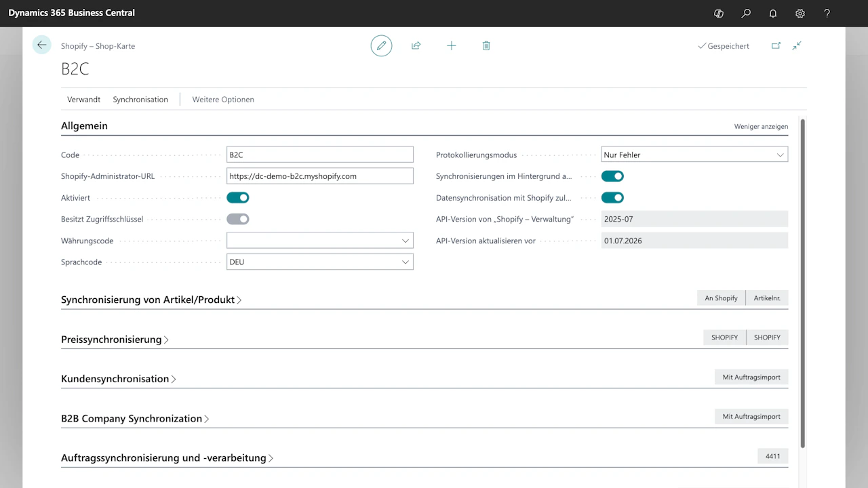Image resolution: width=868 pixels, height=488 pixels.
Task: Delete shop with trash icon
Action: pyautogui.click(x=486, y=45)
